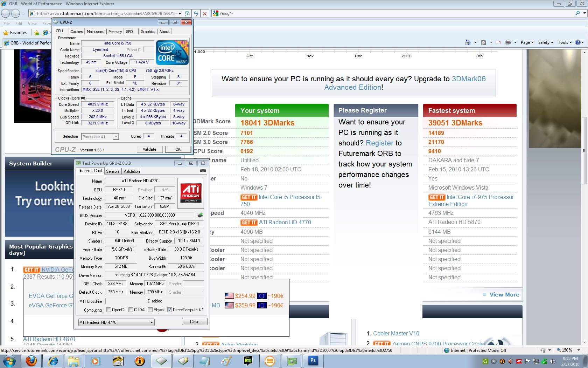Click the page vertical scrollbar thumb

pos(584,151)
